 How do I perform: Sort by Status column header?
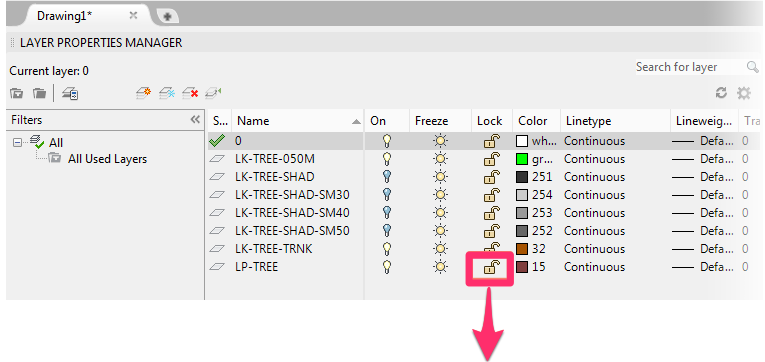[220, 121]
